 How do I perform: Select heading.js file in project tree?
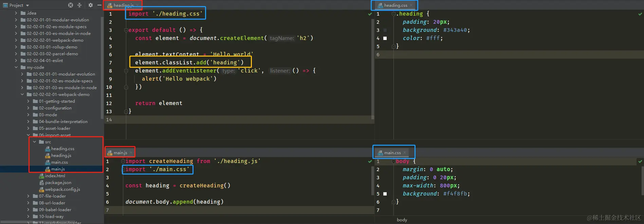[61, 156]
